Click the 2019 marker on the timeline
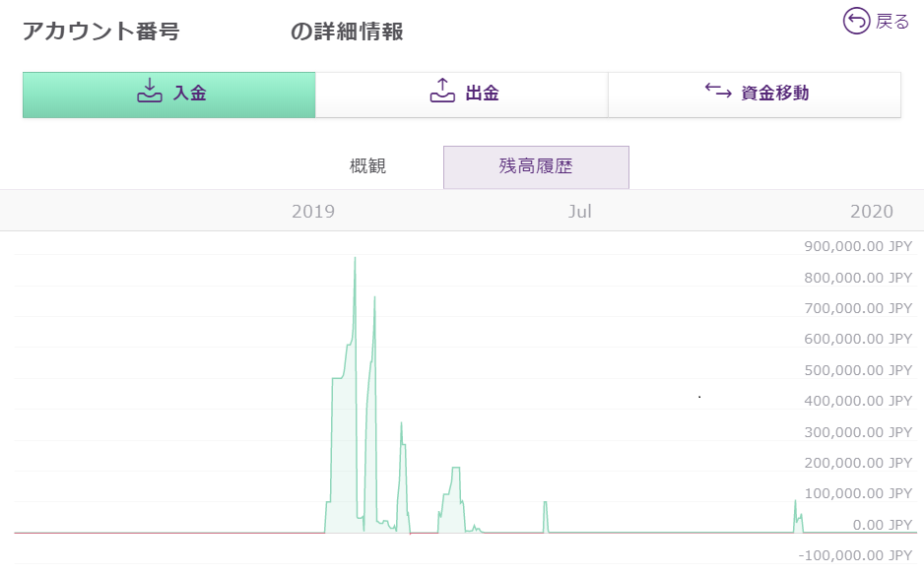The width and height of the screenshot is (924, 575). (313, 212)
